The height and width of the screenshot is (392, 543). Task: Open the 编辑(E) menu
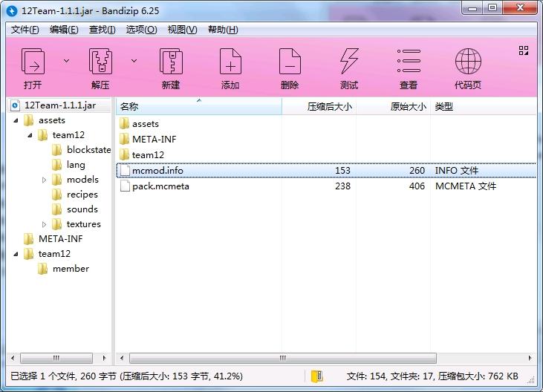click(x=64, y=30)
